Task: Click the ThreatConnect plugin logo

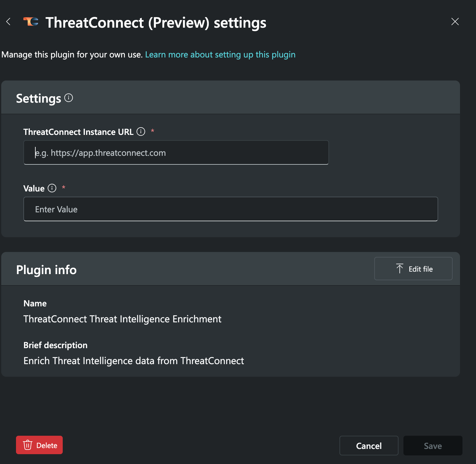Action: (x=30, y=22)
